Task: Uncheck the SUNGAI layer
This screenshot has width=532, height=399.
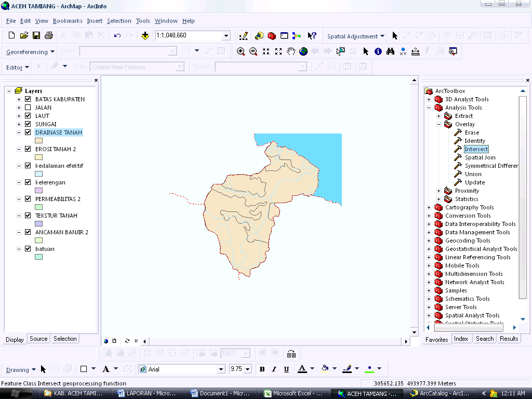Action: (x=28, y=124)
